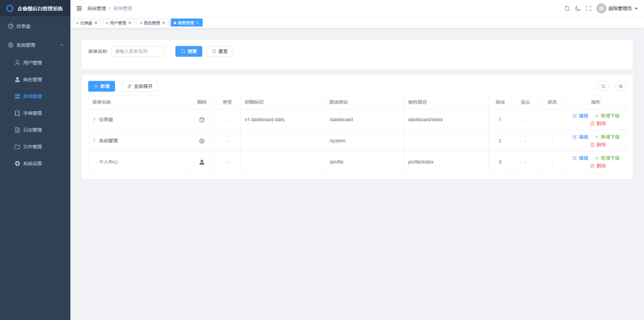Click the user avatar in the header
The height and width of the screenshot is (320, 644).
(601, 8)
